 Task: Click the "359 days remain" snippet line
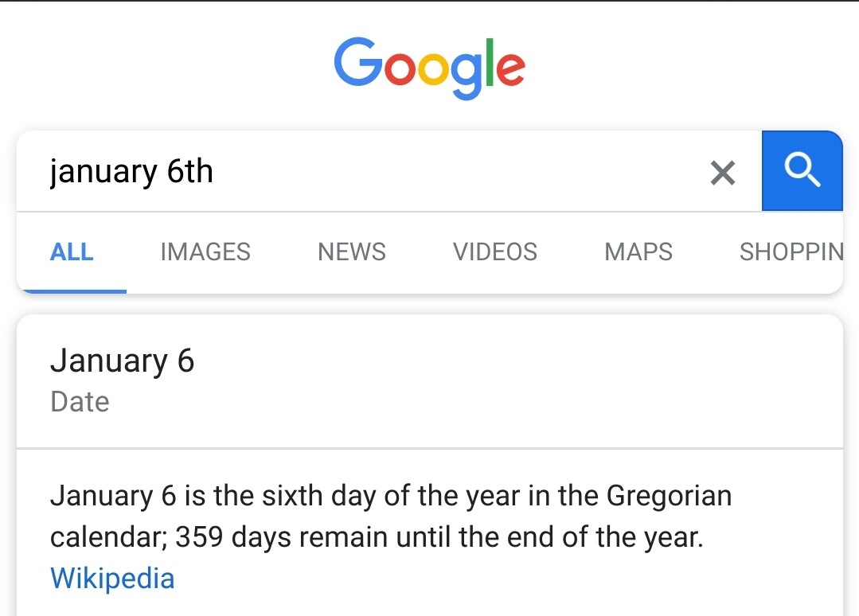pos(377,537)
